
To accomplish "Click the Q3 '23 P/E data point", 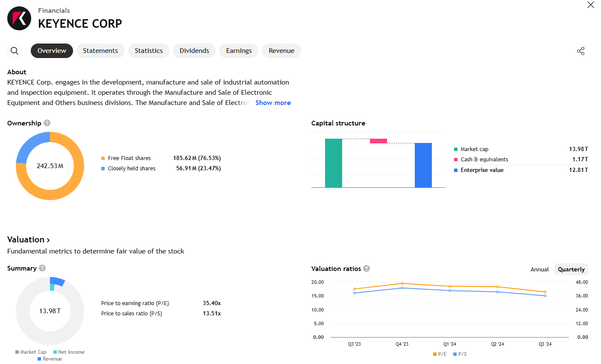I will [355, 289].
